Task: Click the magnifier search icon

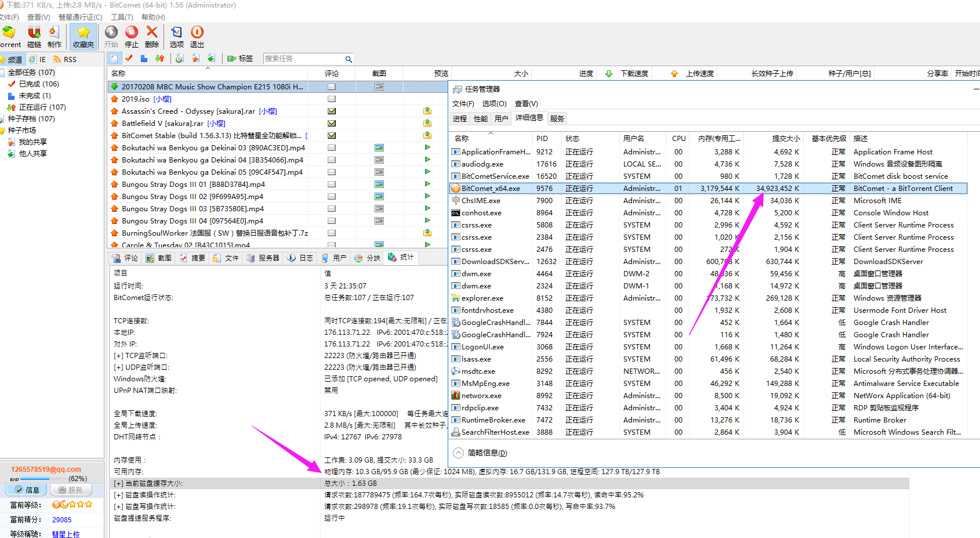Action: 349,59
